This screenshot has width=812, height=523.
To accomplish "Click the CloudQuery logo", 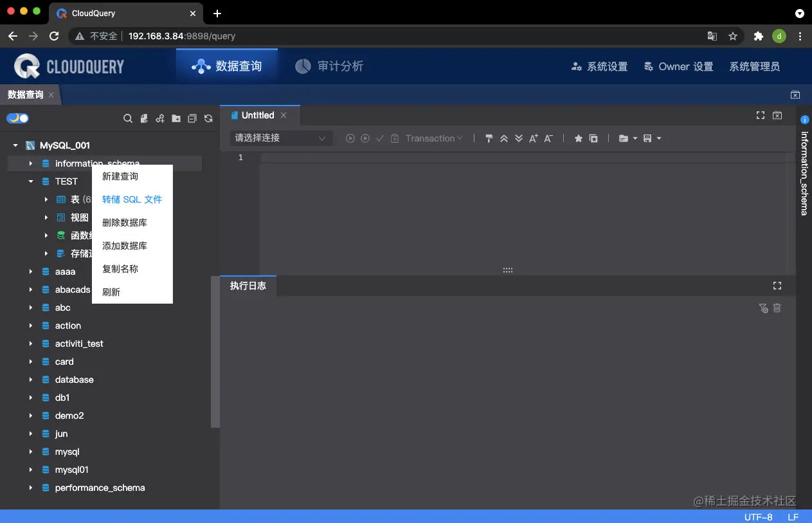I will (x=69, y=66).
